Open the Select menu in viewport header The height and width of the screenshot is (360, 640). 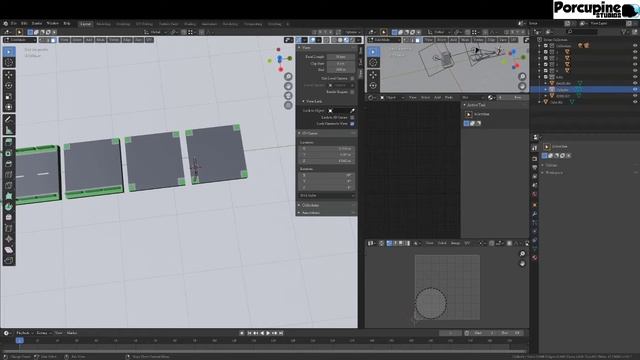coord(77,40)
